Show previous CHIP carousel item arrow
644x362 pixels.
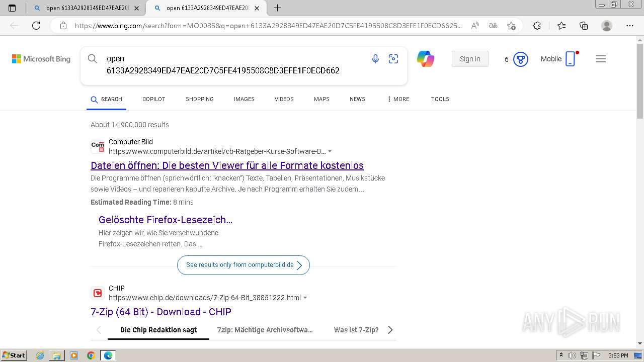click(99, 330)
